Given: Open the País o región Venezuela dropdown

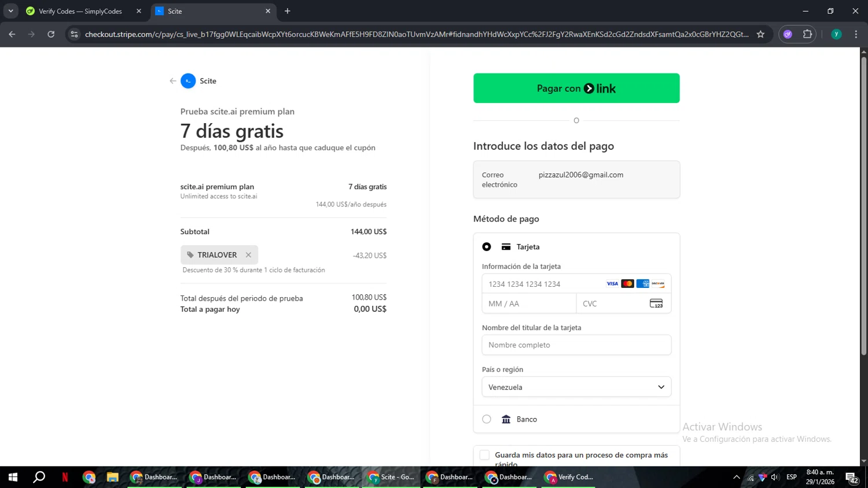Looking at the screenshot, I should 576,387.
